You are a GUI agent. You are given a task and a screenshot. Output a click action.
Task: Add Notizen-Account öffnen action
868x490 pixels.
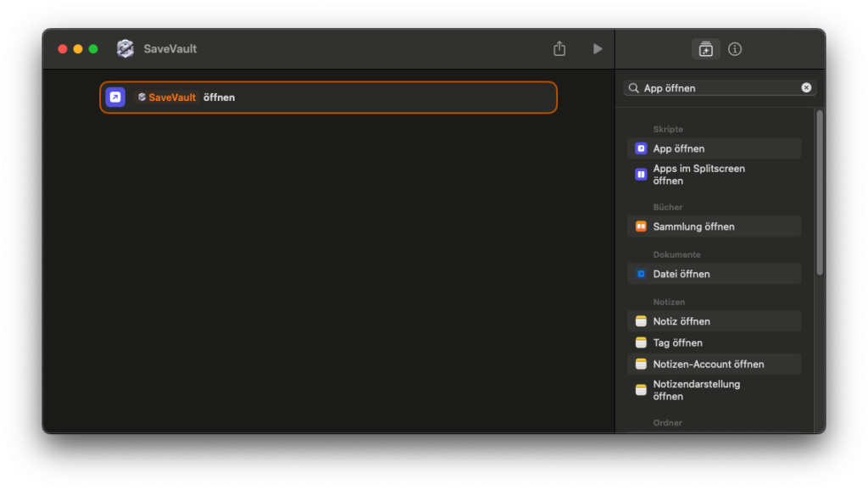pos(714,365)
